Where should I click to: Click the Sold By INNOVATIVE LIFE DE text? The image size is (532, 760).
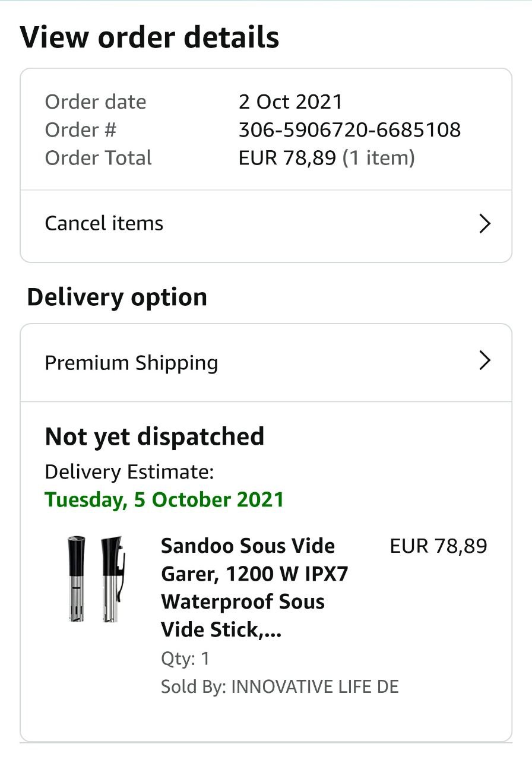pos(280,687)
